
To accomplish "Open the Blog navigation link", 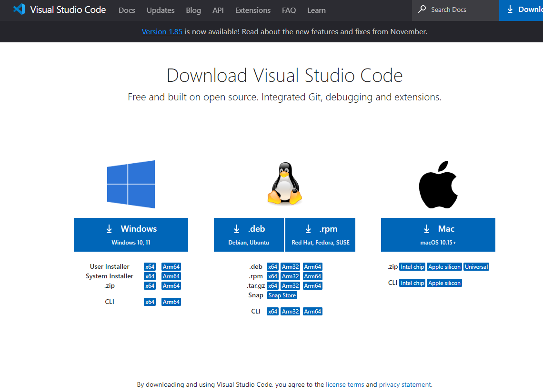I will click(193, 10).
